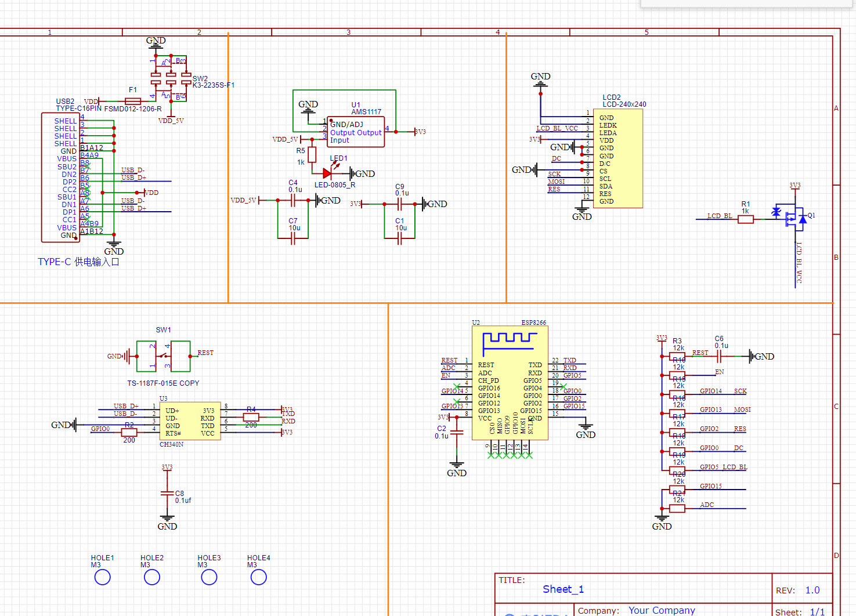Click the TYPE-C 供电输入口 text label
Image resolution: width=856 pixels, height=616 pixels.
click(x=77, y=262)
